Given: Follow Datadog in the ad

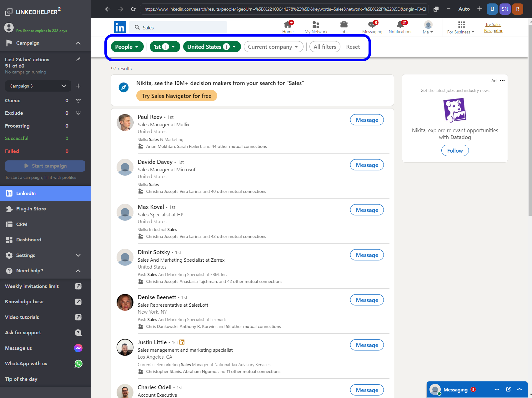Looking at the screenshot, I should [455, 150].
